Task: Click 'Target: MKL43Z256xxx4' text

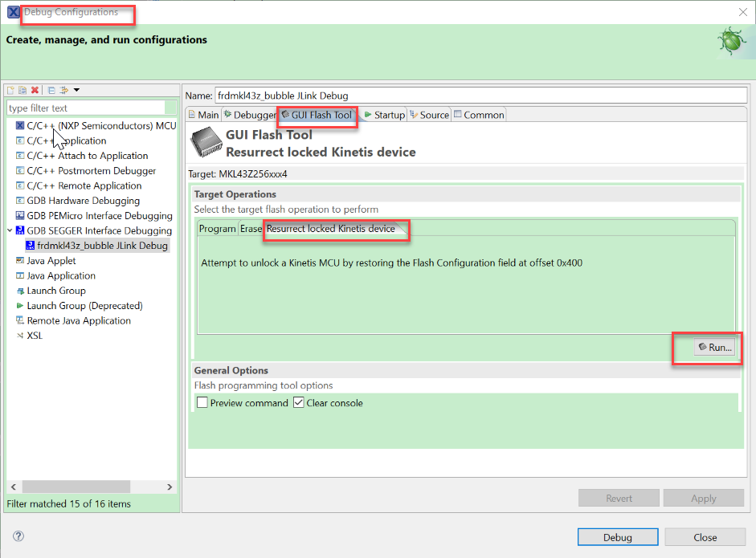Action: [238, 174]
